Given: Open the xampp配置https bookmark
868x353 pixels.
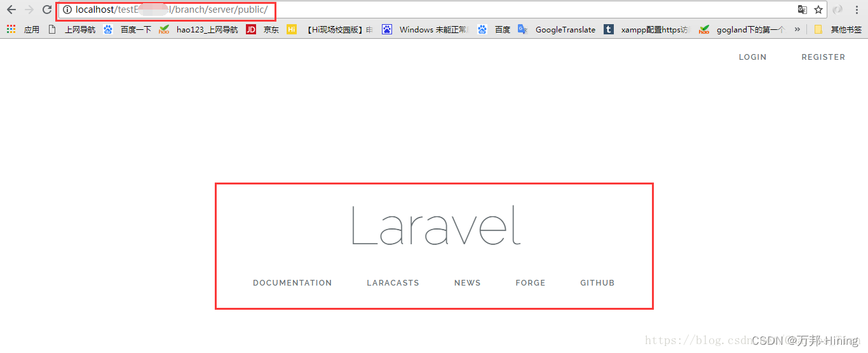Looking at the screenshot, I should [647, 29].
